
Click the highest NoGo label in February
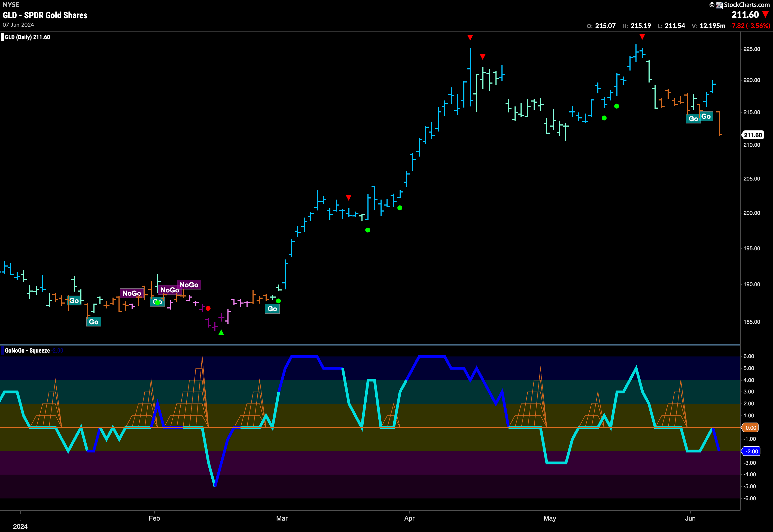pyautogui.click(x=189, y=285)
